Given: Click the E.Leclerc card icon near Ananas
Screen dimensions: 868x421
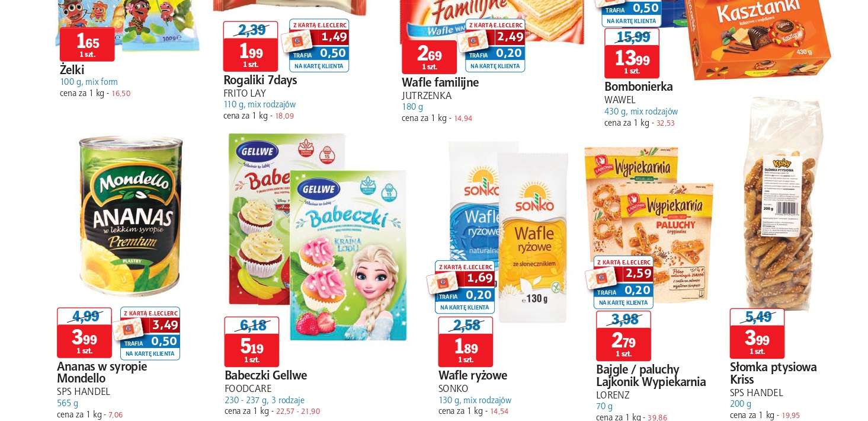Looking at the screenshot, I should coord(129,328).
